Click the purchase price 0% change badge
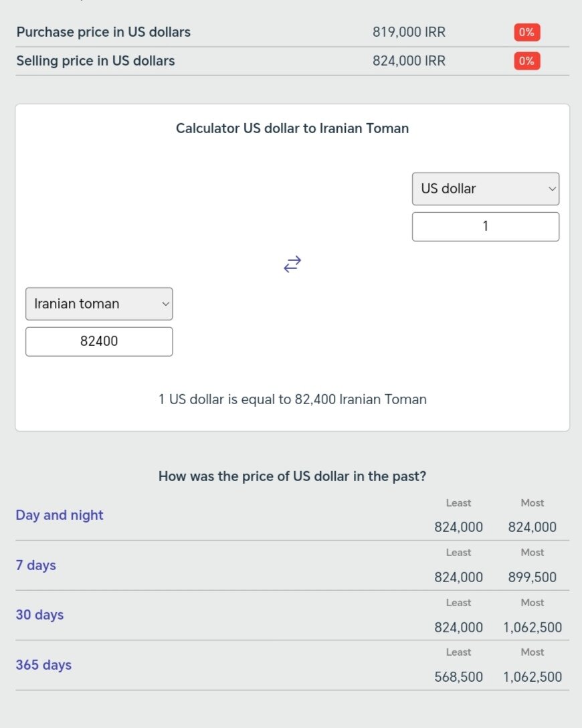This screenshot has height=728, width=582. coord(527,32)
